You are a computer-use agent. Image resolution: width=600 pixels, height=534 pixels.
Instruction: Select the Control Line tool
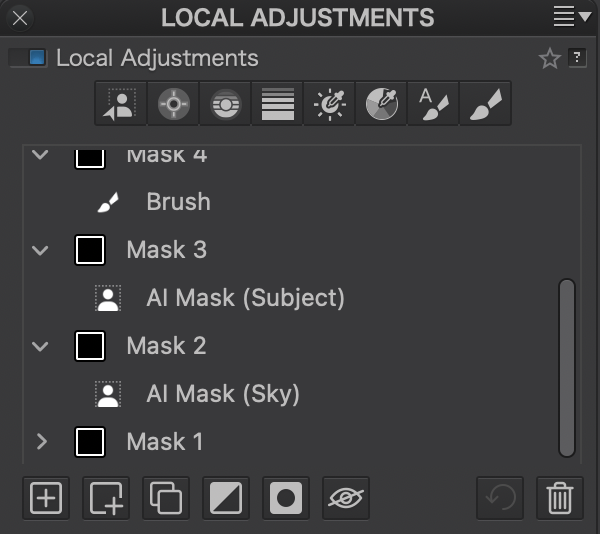[225, 104]
